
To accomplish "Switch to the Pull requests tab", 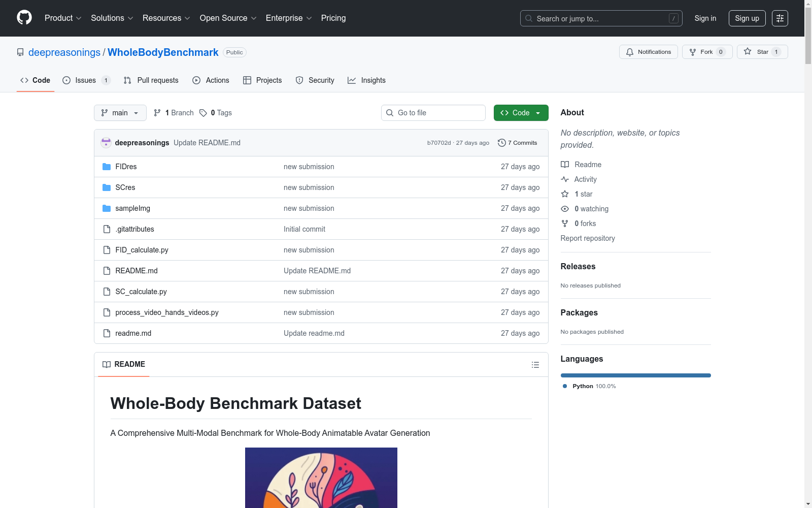I will [x=151, y=80].
